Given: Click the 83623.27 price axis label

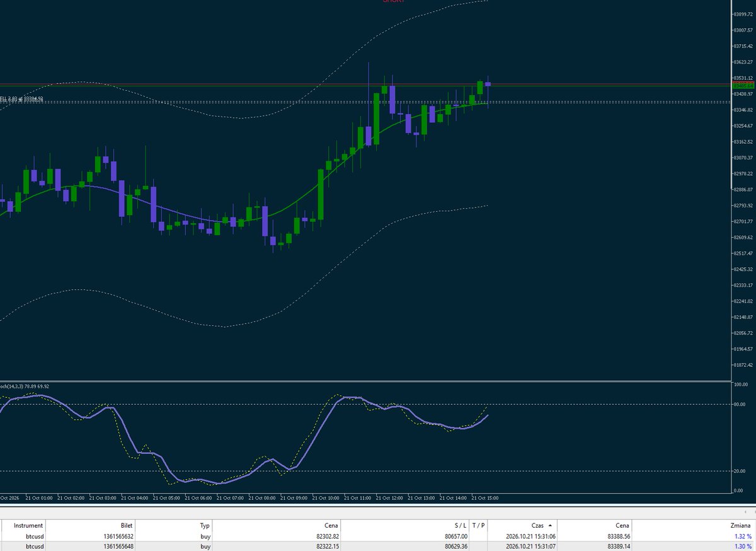Looking at the screenshot, I should point(744,62).
